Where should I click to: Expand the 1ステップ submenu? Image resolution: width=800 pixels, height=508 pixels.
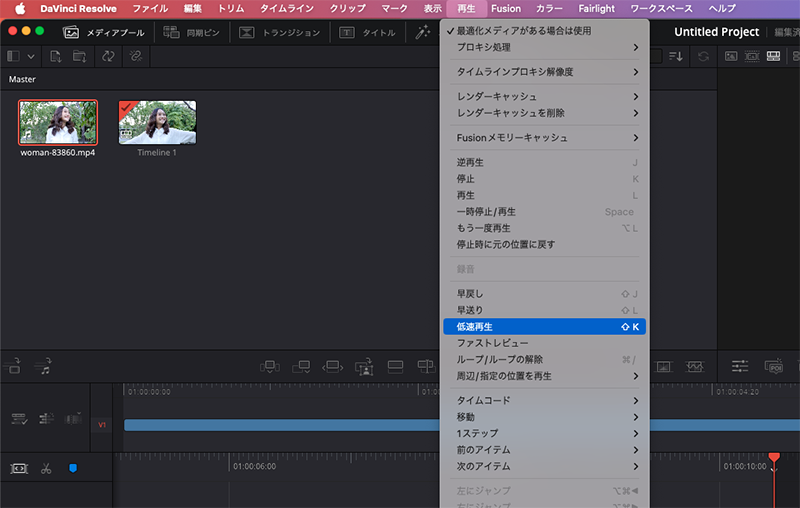tap(544, 434)
